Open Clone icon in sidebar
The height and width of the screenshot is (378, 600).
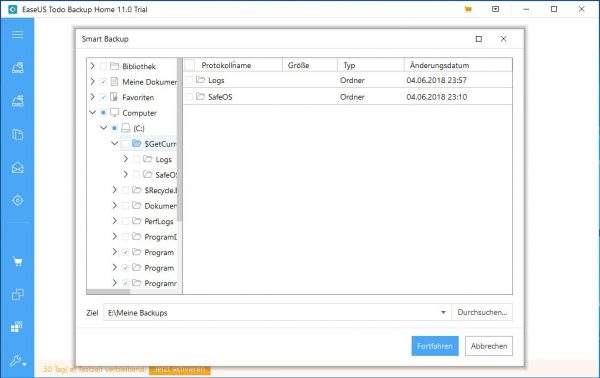coord(17,294)
